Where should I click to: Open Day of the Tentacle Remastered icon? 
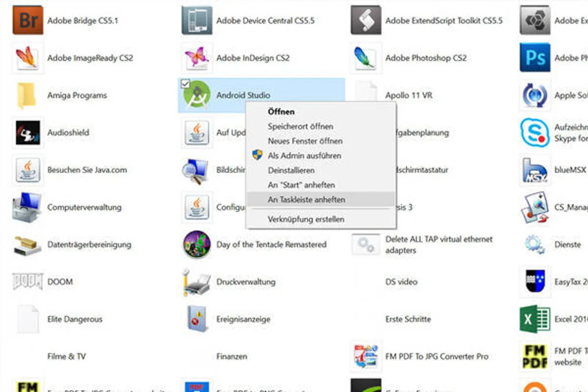tap(197, 244)
